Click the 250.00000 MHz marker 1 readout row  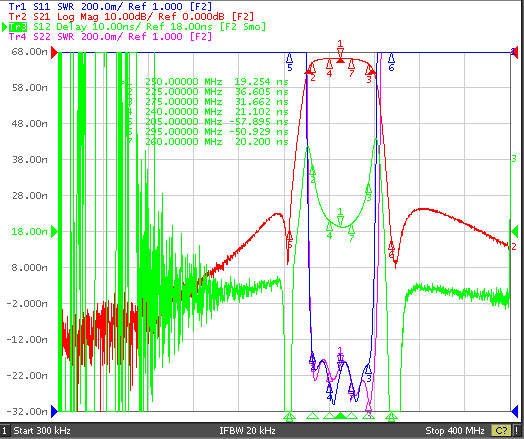[205, 82]
